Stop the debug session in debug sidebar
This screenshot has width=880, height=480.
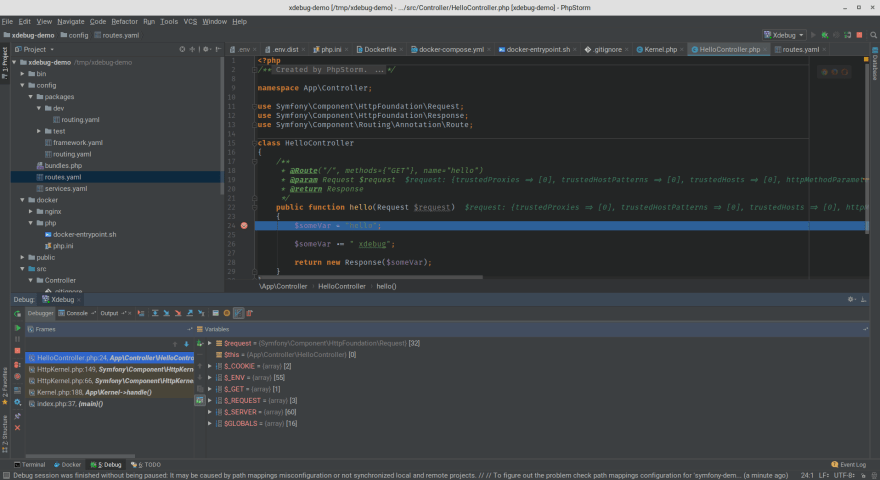17,351
